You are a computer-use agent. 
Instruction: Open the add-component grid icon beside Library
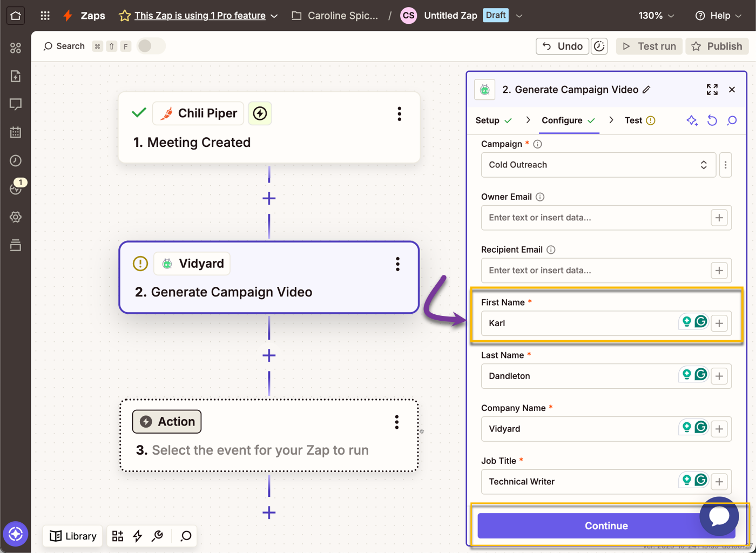click(117, 536)
